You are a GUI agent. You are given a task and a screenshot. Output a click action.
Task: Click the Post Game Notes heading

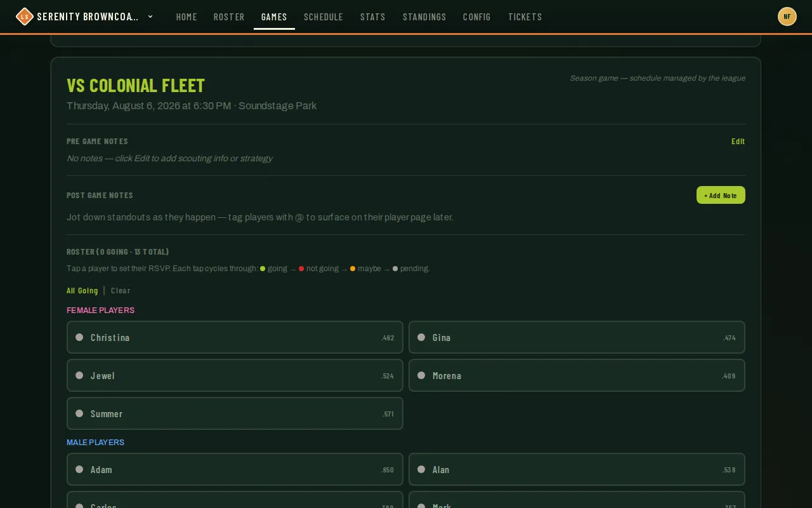point(100,196)
